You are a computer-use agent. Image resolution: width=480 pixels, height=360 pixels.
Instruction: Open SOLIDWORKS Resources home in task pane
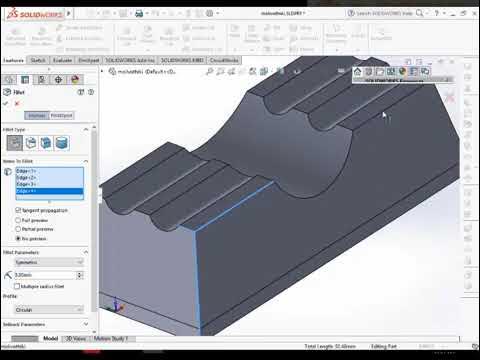click(x=358, y=71)
